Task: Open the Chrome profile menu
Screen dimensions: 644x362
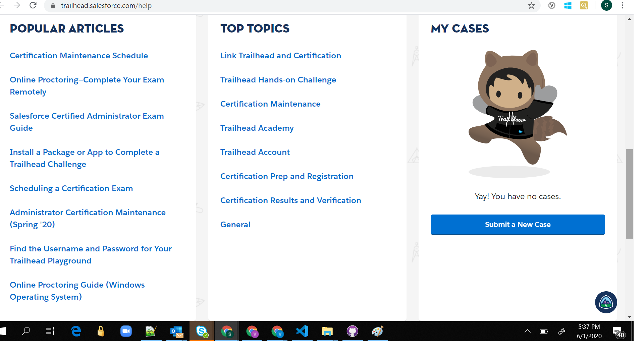Action: [x=607, y=5]
